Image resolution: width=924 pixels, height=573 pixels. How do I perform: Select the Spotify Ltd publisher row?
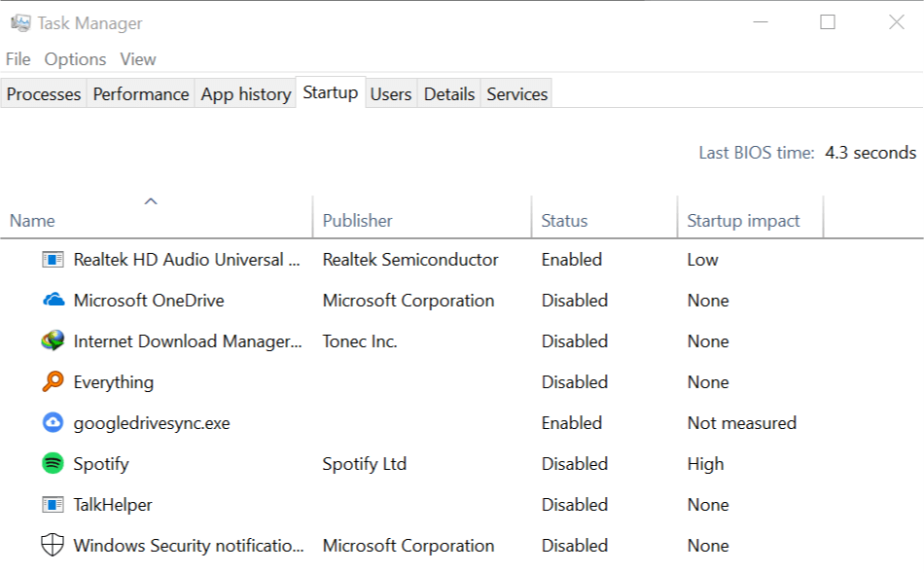pos(462,464)
